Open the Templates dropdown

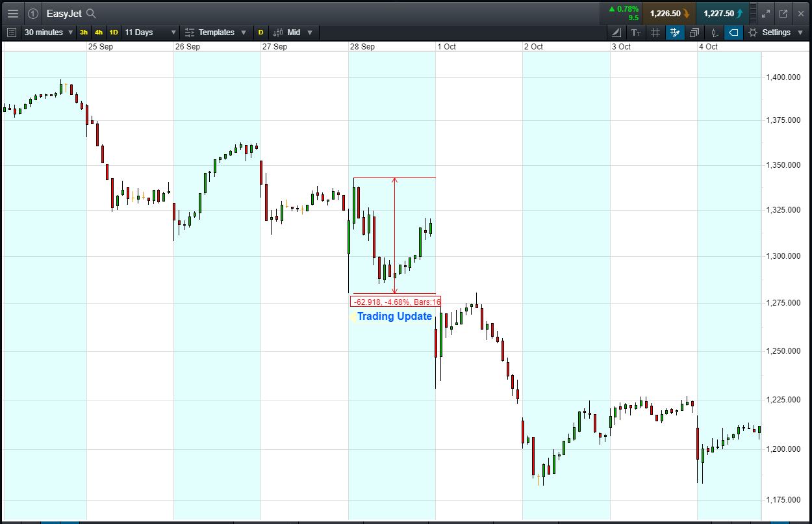coord(216,32)
